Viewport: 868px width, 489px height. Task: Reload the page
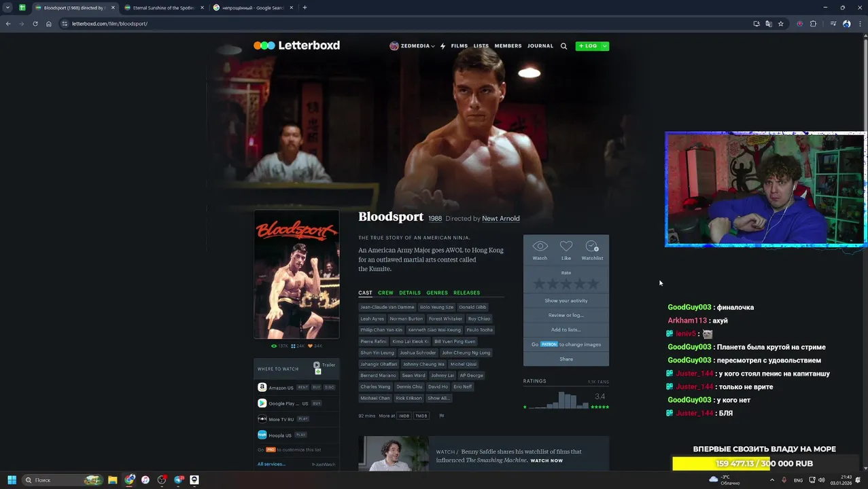[35, 24]
